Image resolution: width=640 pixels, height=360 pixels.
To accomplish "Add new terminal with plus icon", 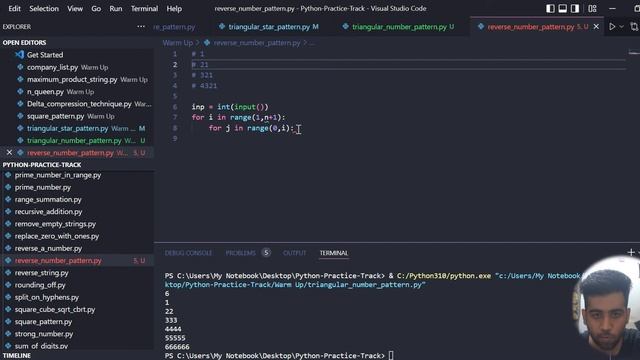I will pos(631,253).
